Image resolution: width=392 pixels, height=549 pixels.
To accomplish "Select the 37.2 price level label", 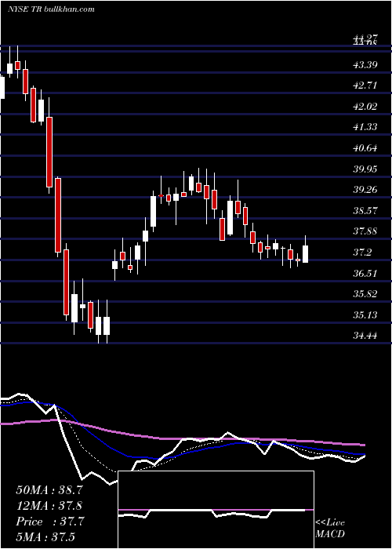I will point(362,253).
